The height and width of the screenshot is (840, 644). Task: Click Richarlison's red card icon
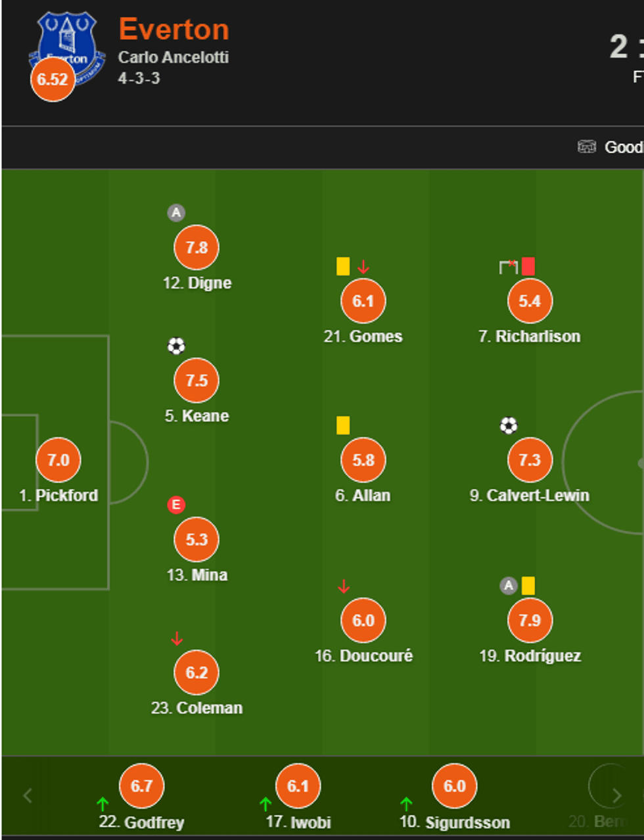tap(528, 266)
